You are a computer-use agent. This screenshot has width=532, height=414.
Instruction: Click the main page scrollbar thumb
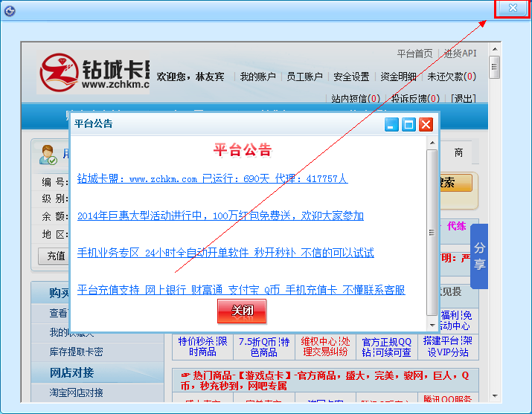pyautogui.click(x=495, y=67)
